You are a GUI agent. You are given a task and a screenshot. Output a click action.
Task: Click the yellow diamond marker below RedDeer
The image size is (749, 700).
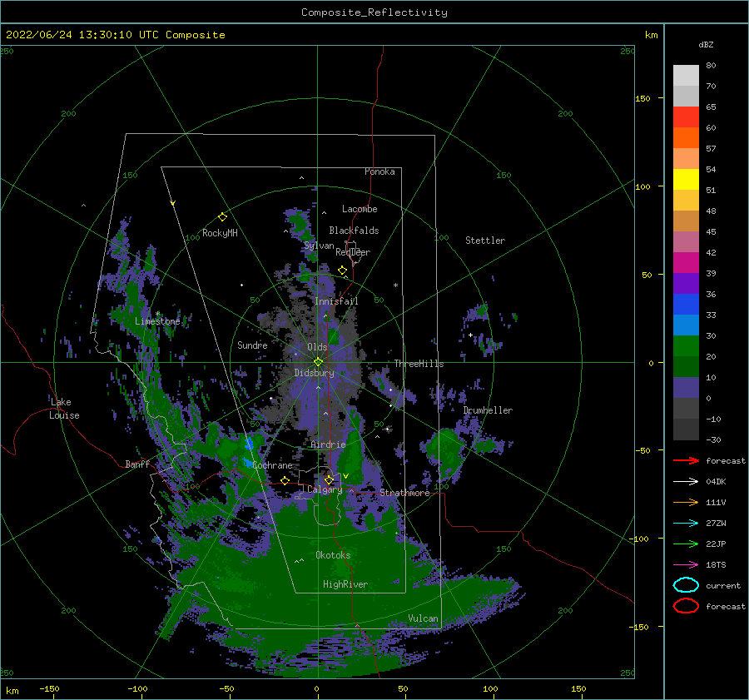(x=342, y=271)
